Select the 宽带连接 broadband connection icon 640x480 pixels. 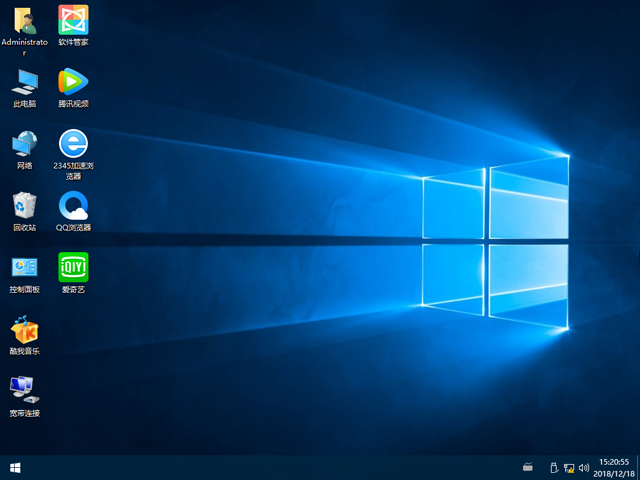(25, 390)
